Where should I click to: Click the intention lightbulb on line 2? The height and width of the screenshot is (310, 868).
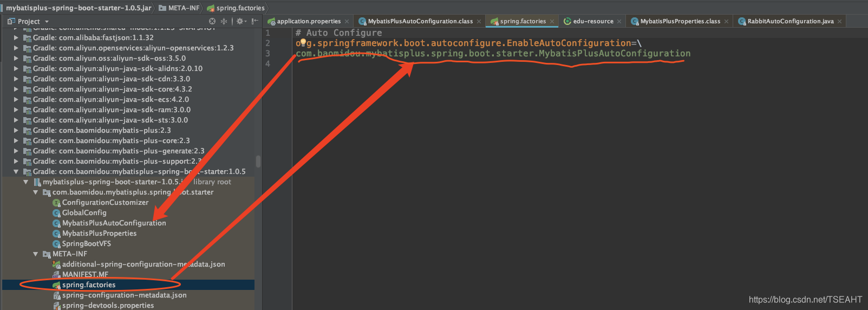click(x=303, y=42)
